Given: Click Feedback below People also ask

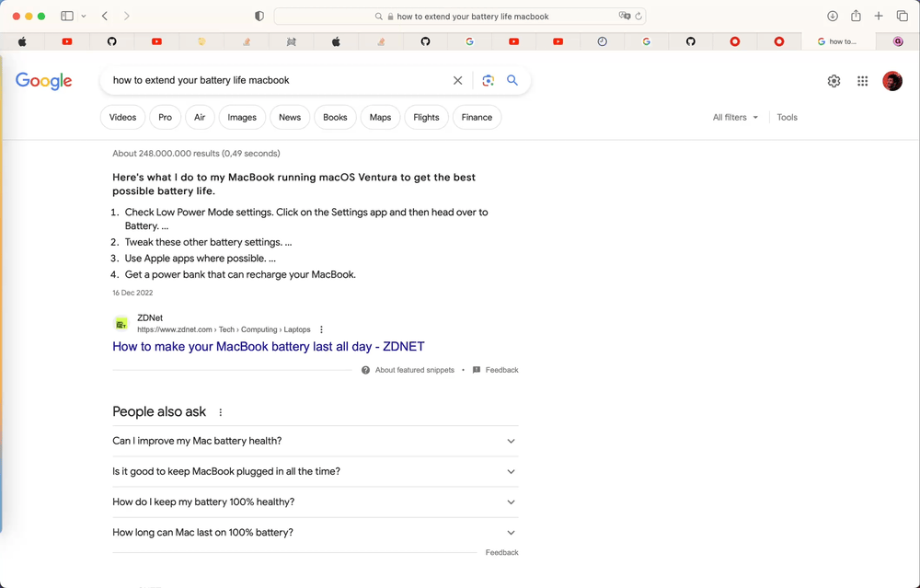Looking at the screenshot, I should [x=501, y=552].
